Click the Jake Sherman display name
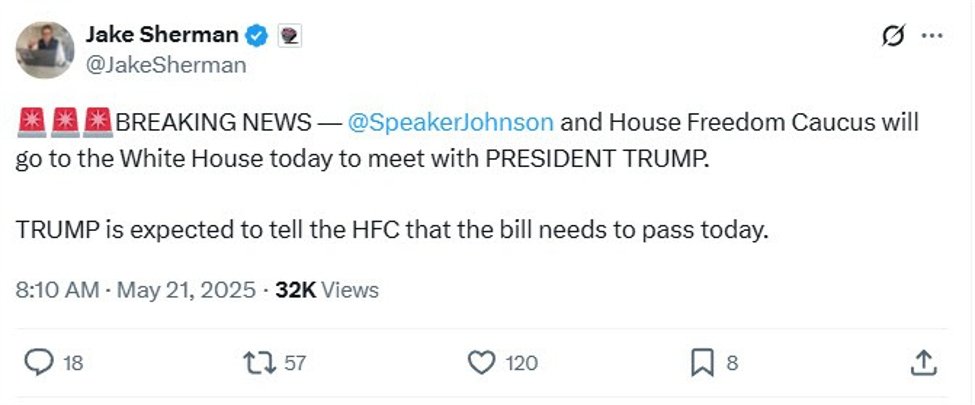Image resolution: width=975 pixels, height=405 pixels. pos(162,35)
